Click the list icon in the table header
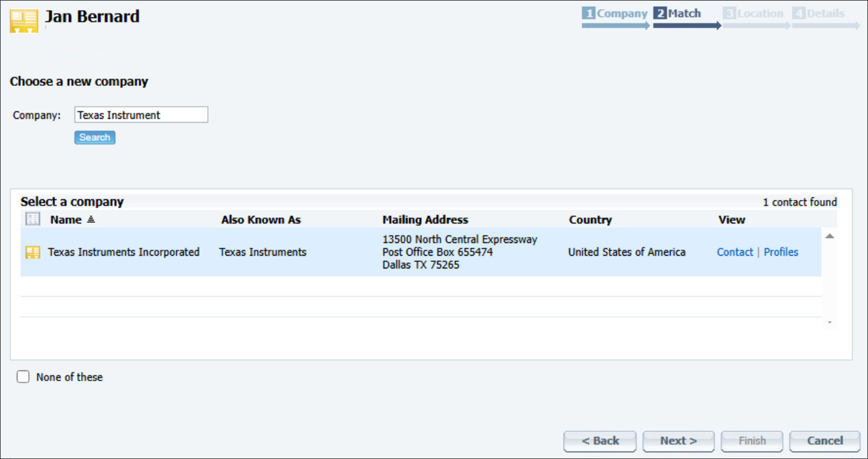 (32, 219)
